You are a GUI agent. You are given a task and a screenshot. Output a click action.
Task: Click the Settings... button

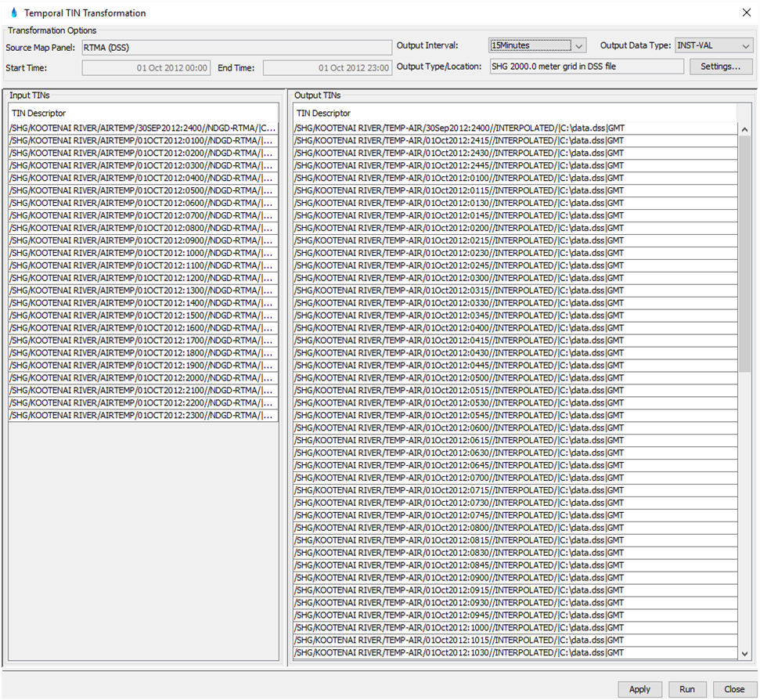720,67
